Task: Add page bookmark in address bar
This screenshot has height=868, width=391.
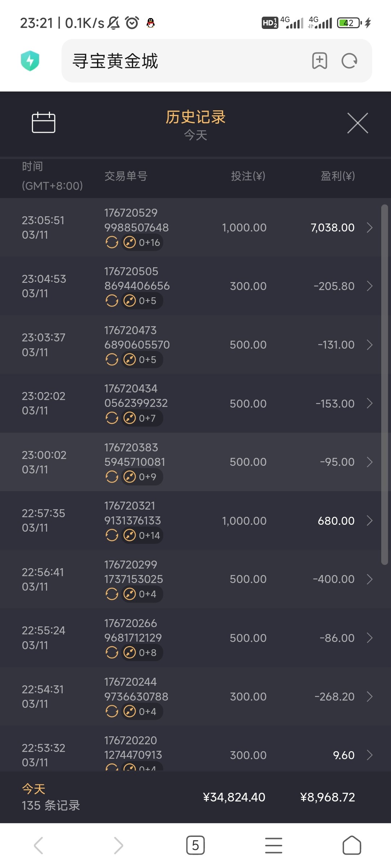Action: pyautogui.click(x=319, y=61)
